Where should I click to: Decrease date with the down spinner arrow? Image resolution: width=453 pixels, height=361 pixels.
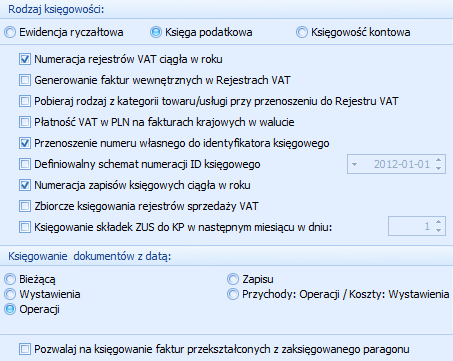coord(439,168)
